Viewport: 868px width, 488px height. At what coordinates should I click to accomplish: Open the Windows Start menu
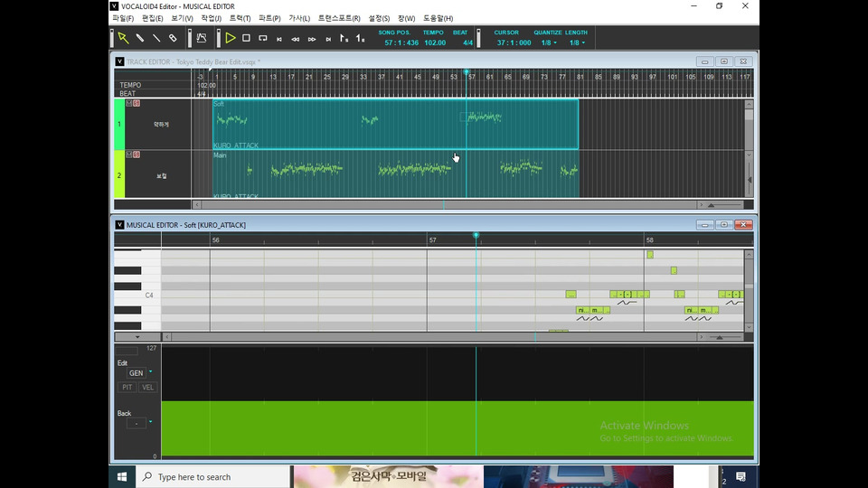coord(122,476)
